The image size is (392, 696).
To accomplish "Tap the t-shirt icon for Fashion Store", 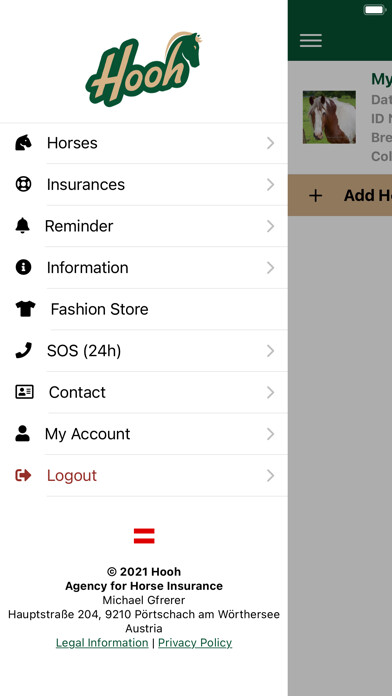I will tap(25, 309).
